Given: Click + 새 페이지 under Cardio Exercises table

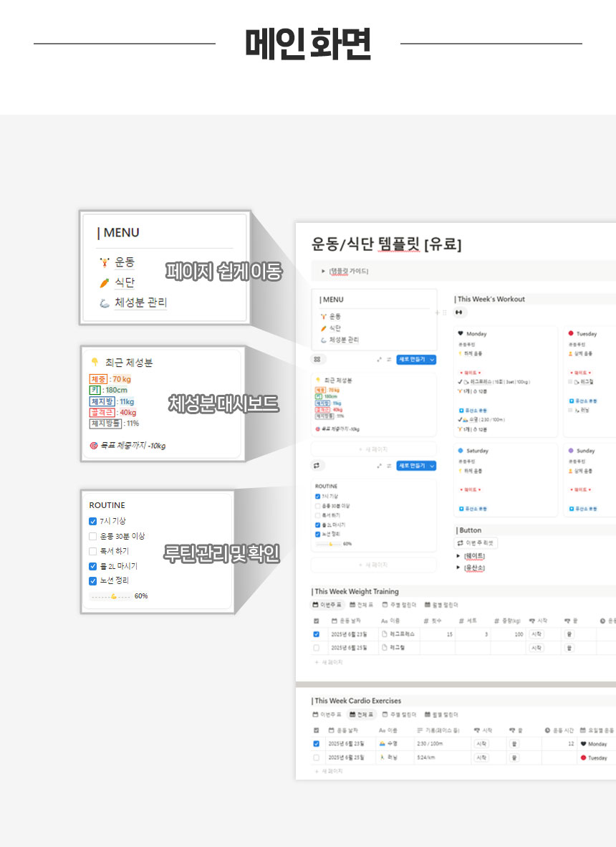Looking at the screenshot, I should tap(329, 771).
